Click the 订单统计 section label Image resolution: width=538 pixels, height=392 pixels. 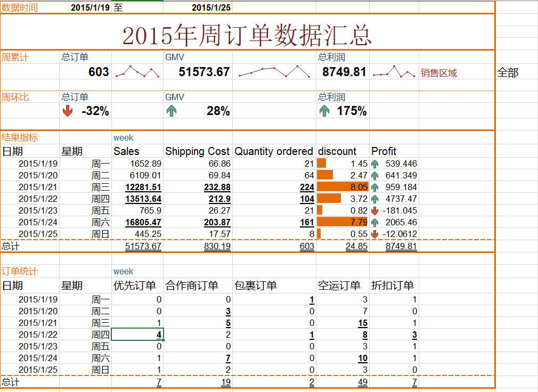coord(20,271)
